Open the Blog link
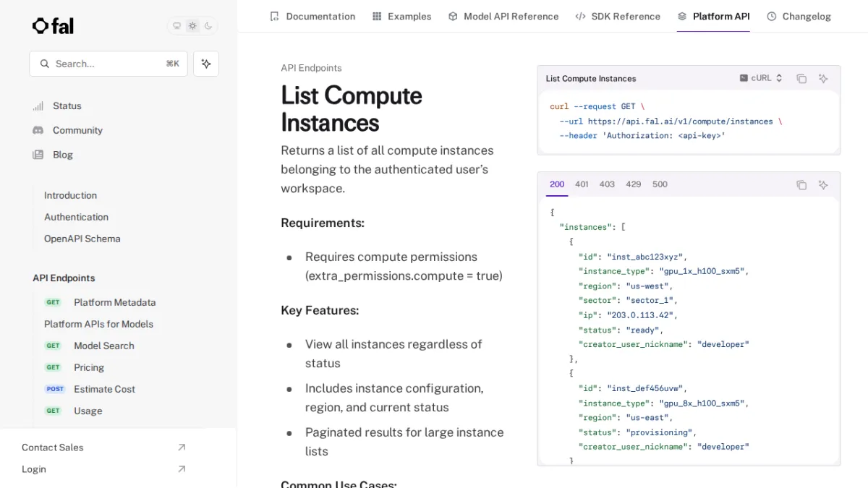 click(63, 155)
